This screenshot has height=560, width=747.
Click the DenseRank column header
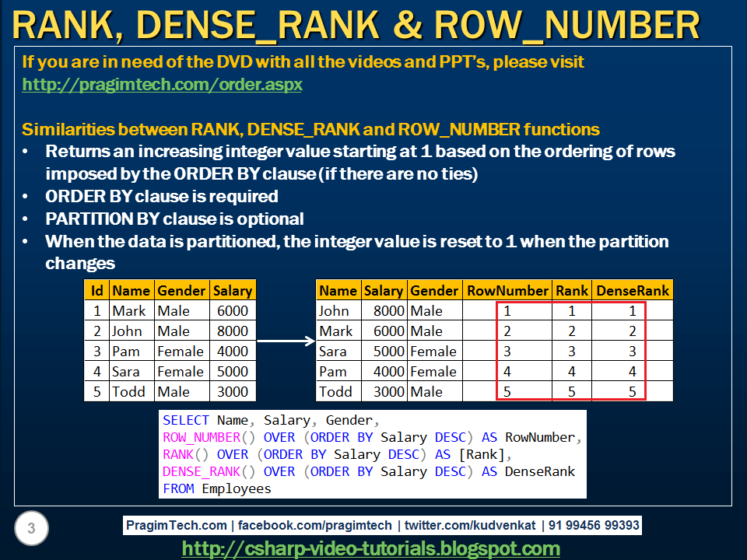pyautogui.click(x=632, y=290)
